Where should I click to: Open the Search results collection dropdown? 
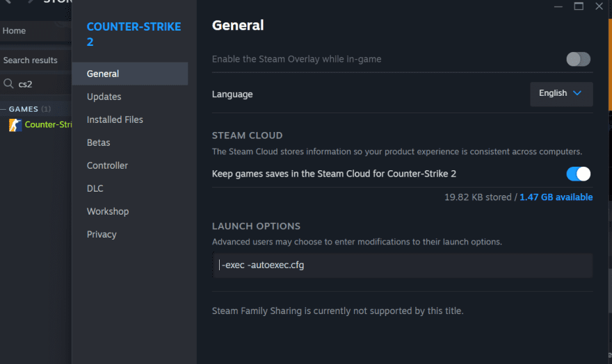click(35, 60)
